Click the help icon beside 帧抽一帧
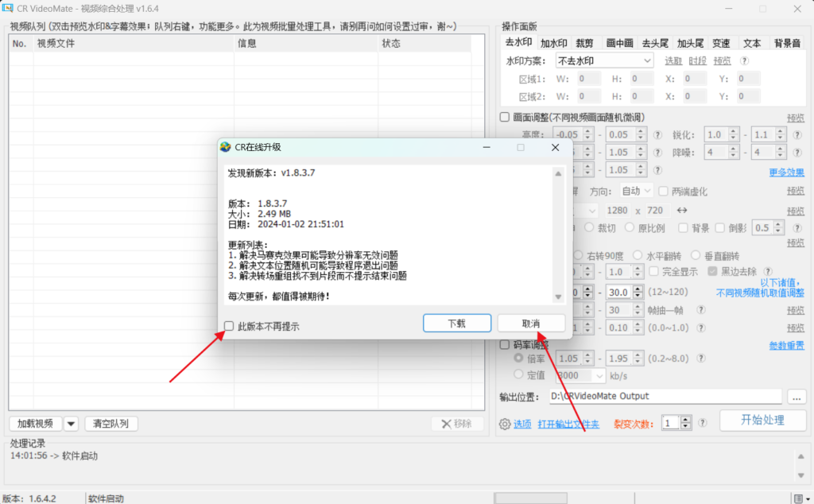This screenshot has height=504, width=814. [x=701, y=309]
